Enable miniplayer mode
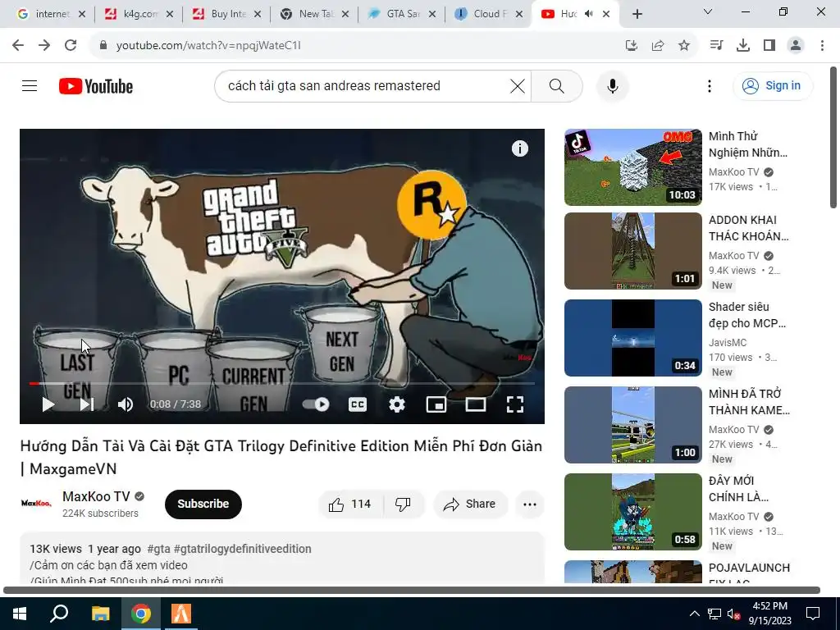Screen dimensions: 840x630 point(436,404)
